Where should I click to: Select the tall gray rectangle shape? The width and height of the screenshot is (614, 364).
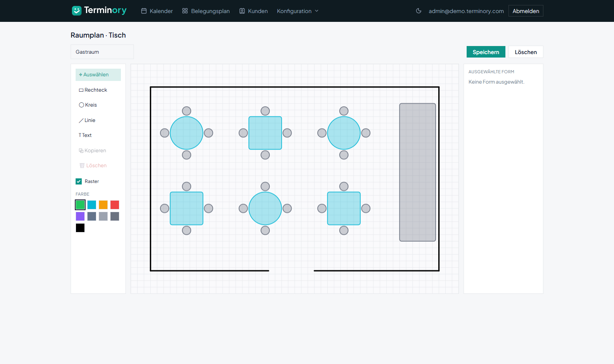point(418,172)
